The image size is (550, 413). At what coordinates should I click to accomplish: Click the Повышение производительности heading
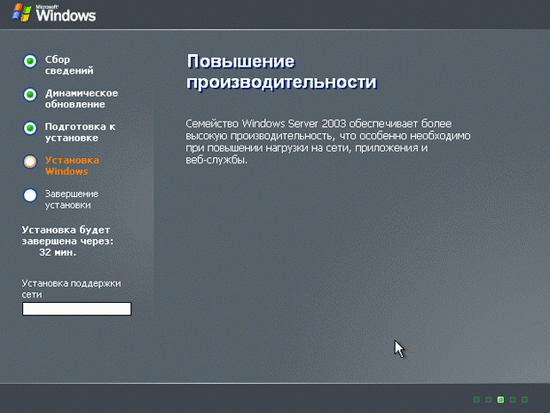[x=282, y=72]
